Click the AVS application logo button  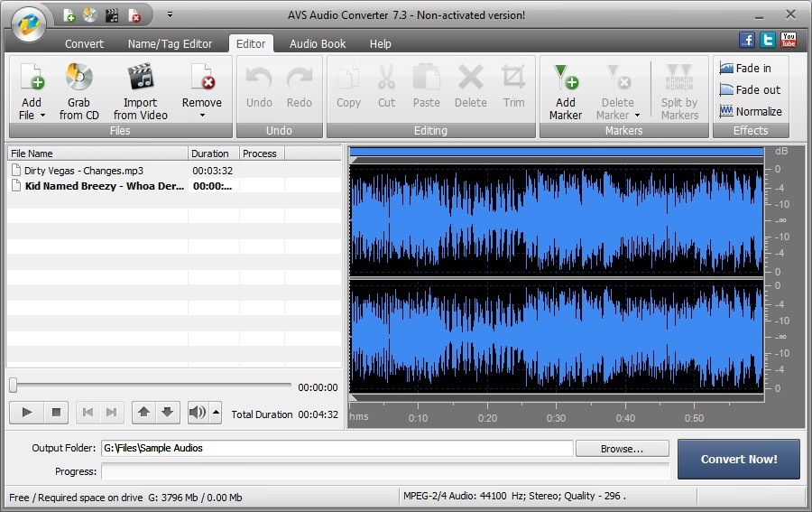(29, 23)
